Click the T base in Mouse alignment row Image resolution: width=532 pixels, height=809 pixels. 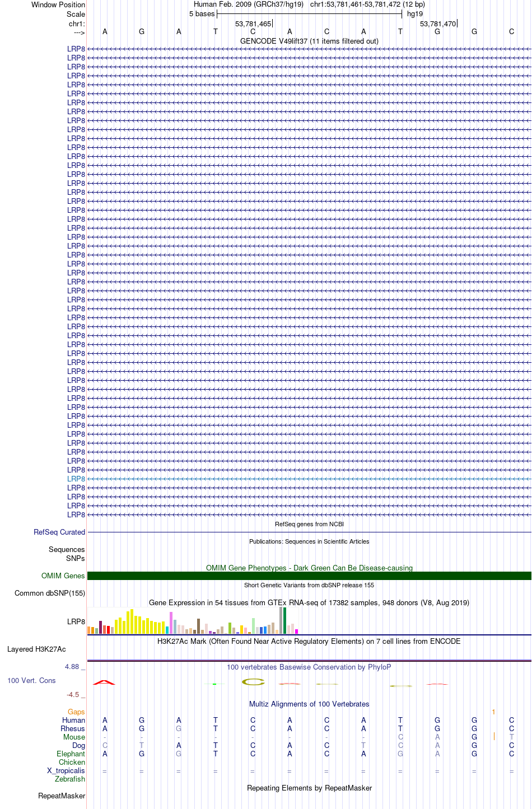point(511,737)
